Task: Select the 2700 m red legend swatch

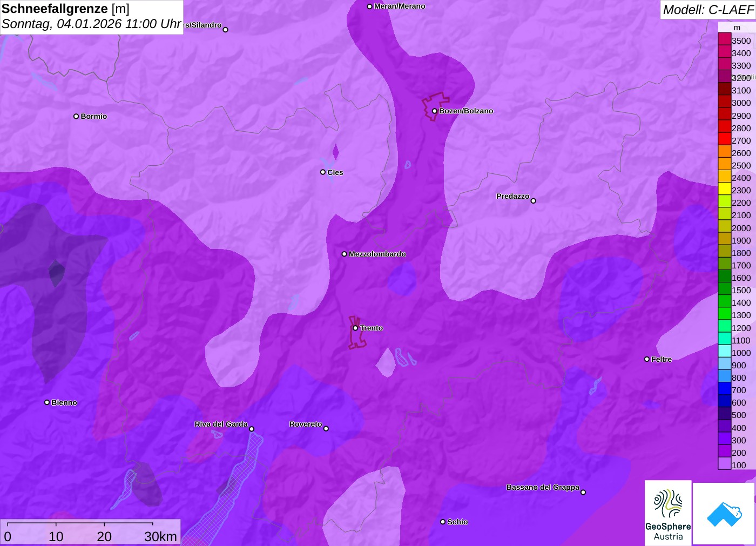Action: 724,139
